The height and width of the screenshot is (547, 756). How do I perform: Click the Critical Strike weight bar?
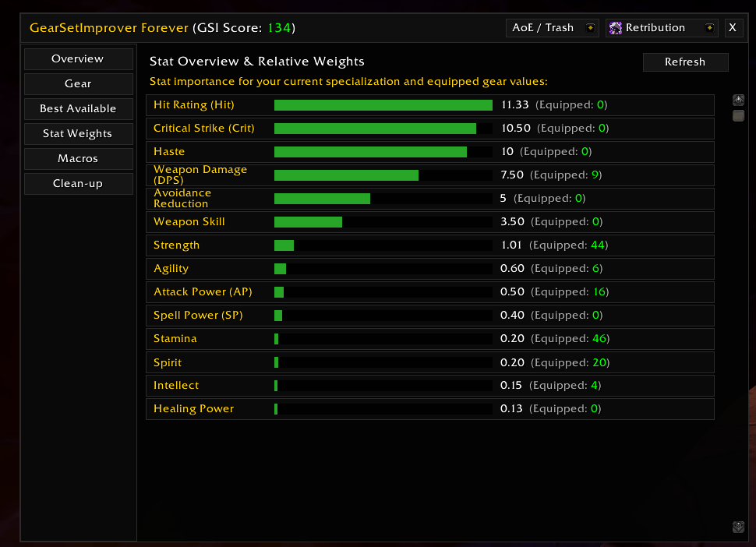click(x=383, y=129)
